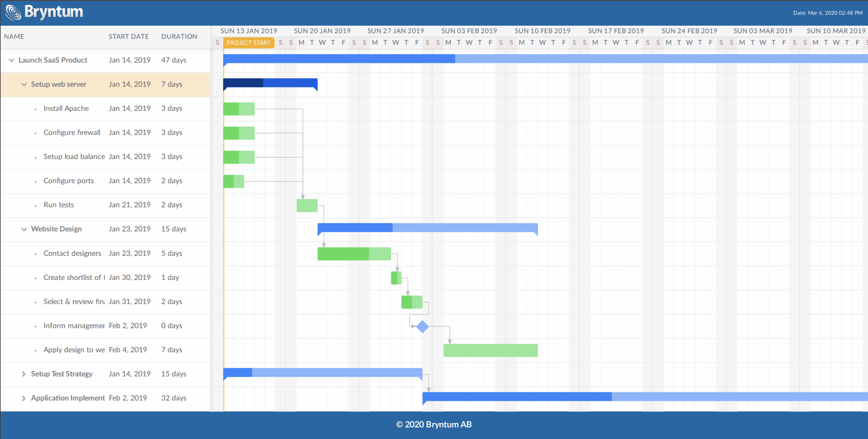Click the © 2020 Bryntum AB footer link

click(434, 424)
